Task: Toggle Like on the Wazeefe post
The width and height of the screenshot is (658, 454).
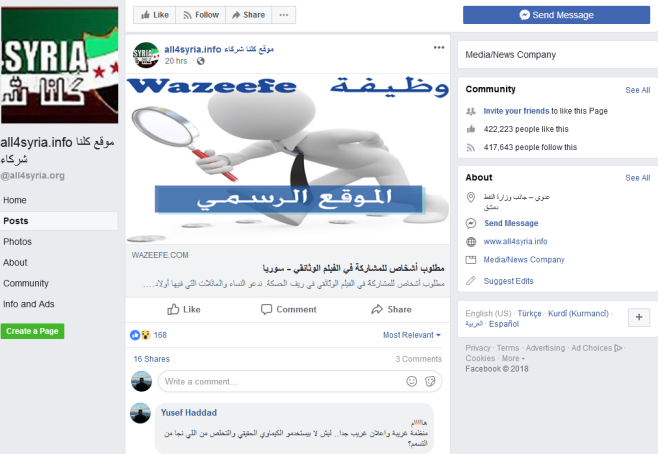Action: point(184,309)
